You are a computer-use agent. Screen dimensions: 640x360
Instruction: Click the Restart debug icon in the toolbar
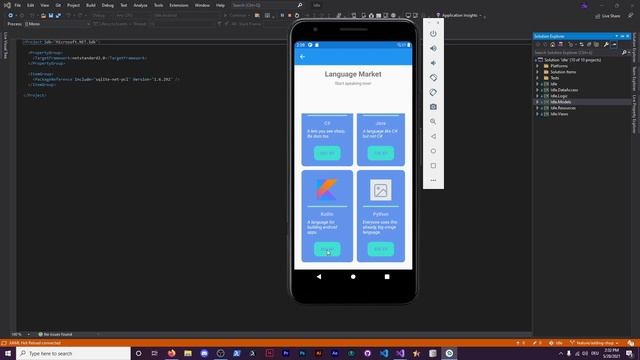(297, 16)
